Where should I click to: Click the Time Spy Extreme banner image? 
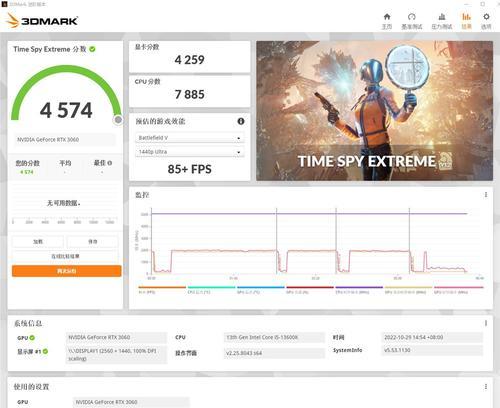(x=374, y=111)
